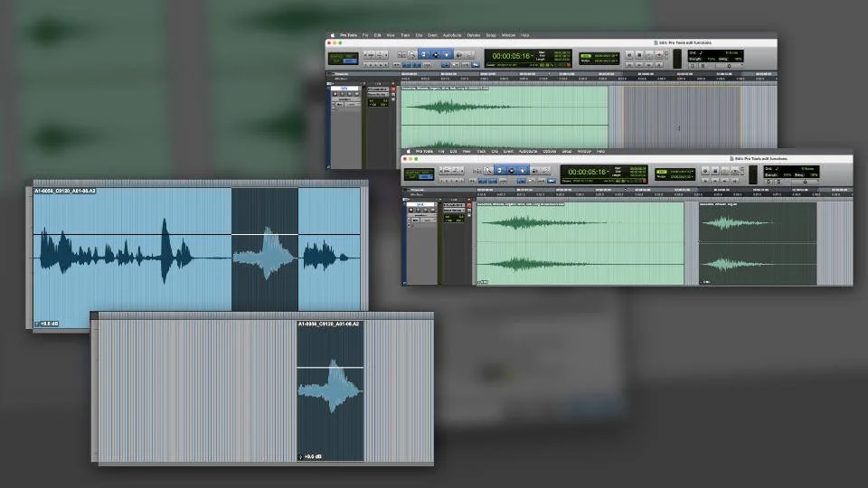This screenshot has width=868, height=488.
Task: Select the Grabber tool in upper Pro Tools window
Action: 448,55
